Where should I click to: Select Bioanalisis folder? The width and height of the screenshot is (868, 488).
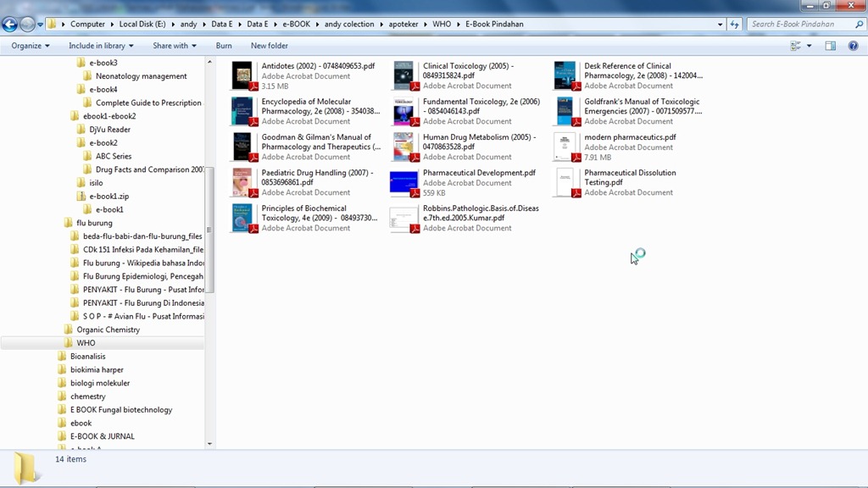(x=87, y=356)
